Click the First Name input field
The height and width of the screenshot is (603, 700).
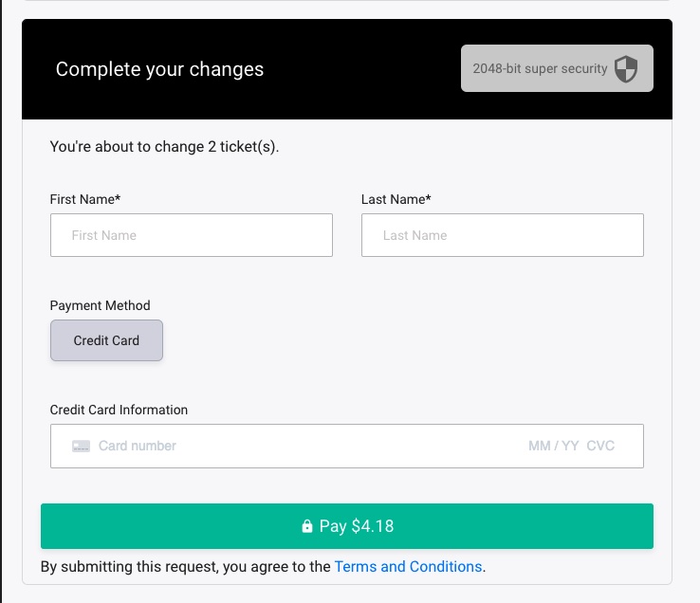pos(192,235)
